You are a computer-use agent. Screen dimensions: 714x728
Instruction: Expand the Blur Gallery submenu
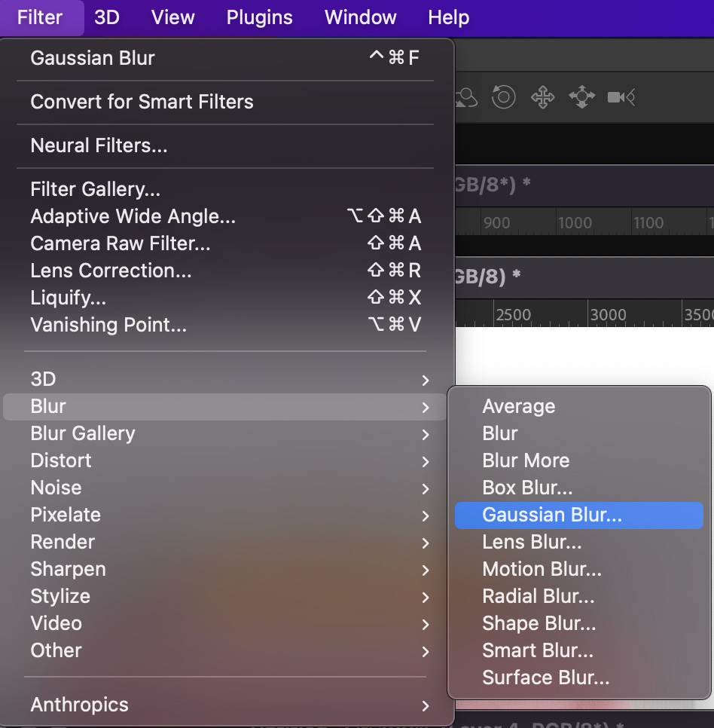(225, 433)
